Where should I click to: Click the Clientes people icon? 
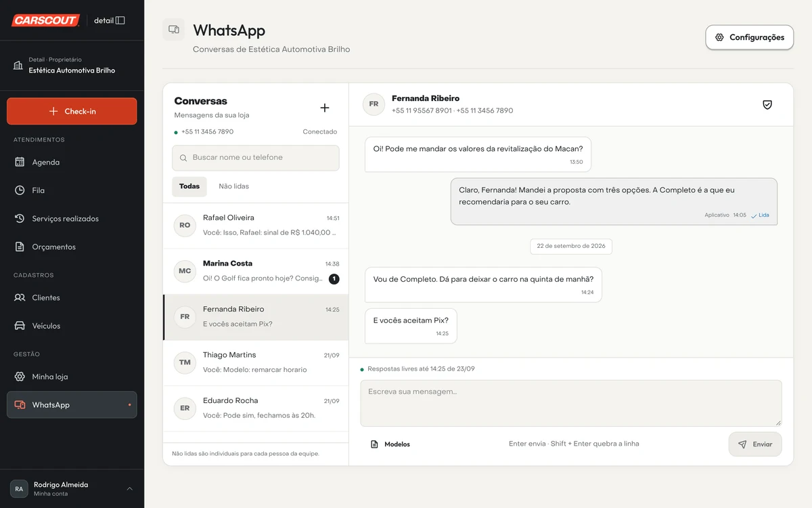tap(20, 298)
